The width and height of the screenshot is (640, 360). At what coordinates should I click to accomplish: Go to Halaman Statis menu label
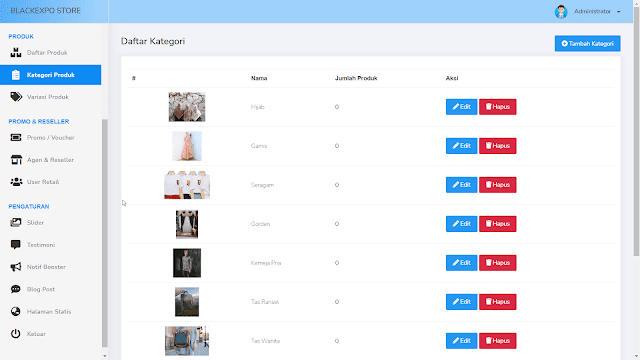[x=49, y=311]
